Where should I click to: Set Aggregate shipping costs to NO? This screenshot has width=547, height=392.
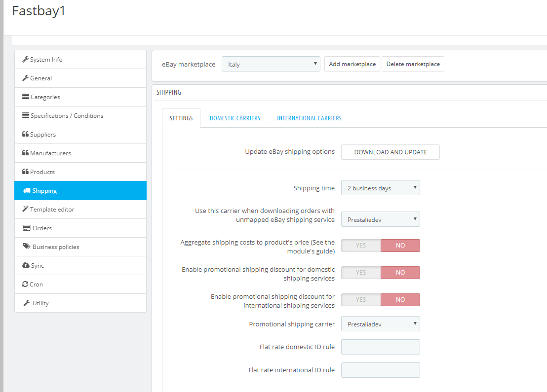[x=400, y=245]
